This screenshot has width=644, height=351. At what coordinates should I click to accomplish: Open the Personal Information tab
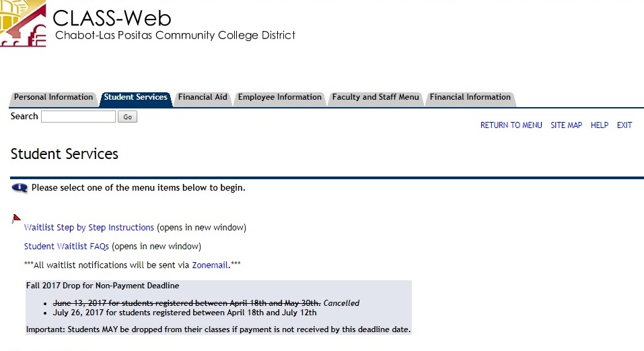(53, 98)
